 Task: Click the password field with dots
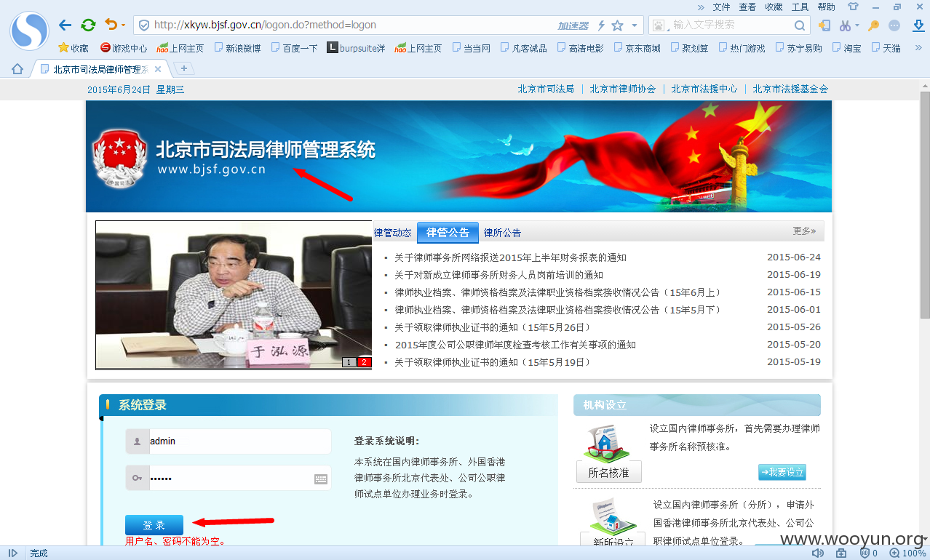point(228,478)
